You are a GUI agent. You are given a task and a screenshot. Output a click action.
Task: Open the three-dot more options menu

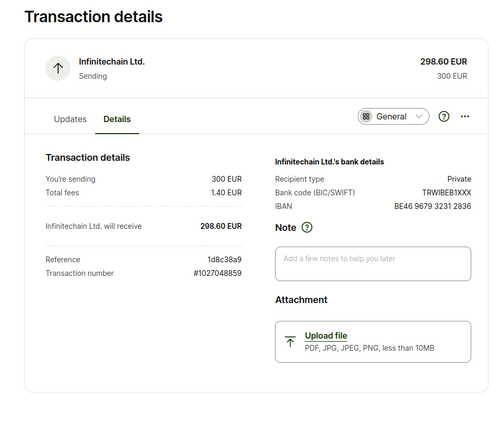coord(465,116)
